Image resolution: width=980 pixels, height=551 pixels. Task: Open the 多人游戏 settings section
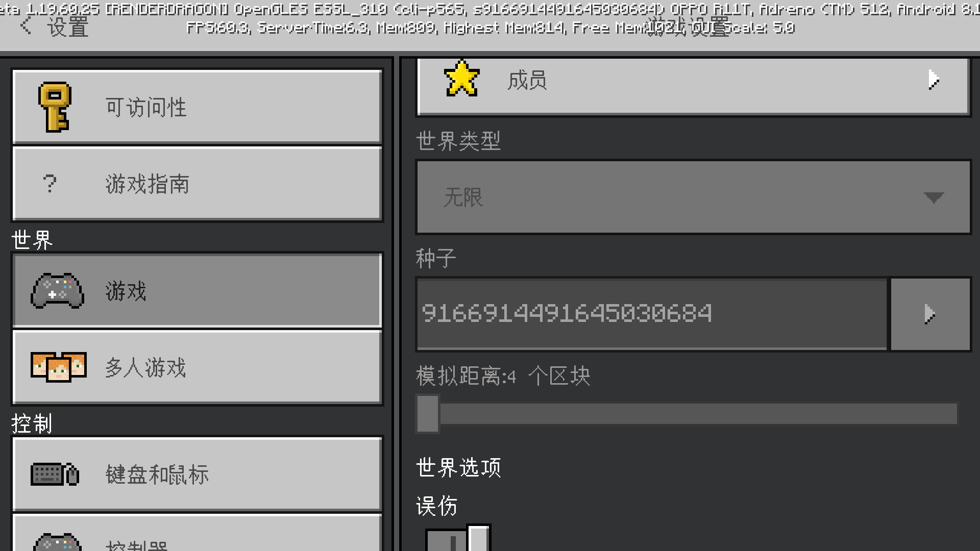tap(197, 367)
